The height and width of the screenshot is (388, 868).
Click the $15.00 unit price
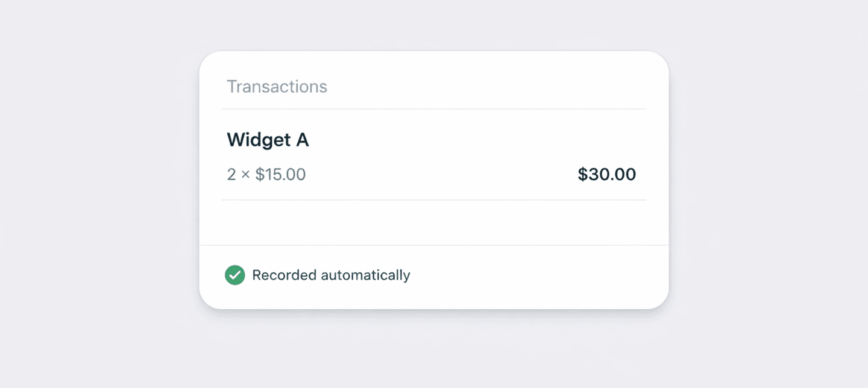280,175
